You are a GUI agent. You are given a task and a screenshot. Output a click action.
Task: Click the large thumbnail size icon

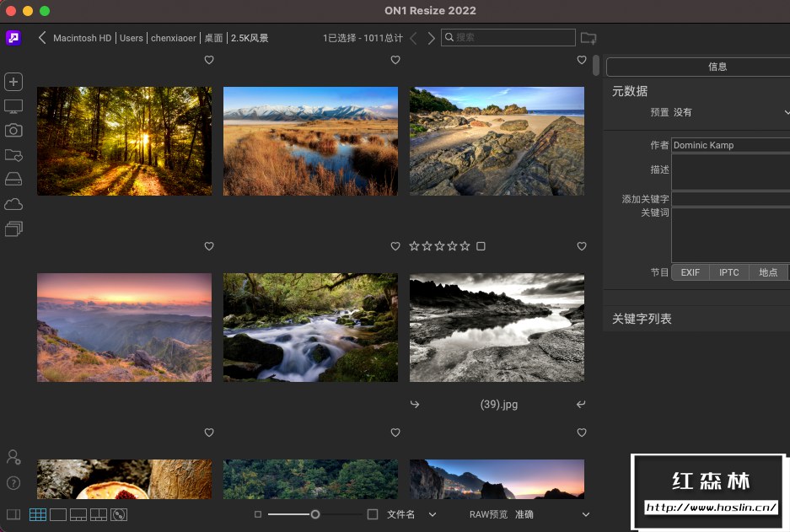coord(373,514)
